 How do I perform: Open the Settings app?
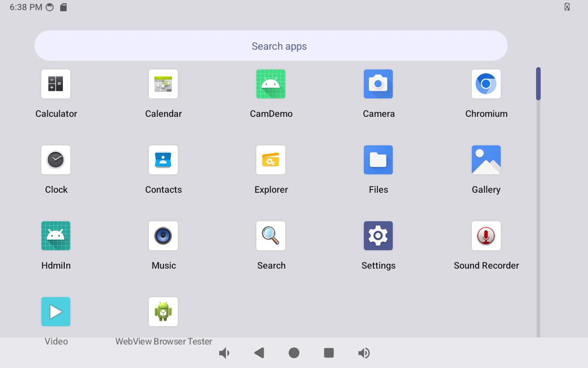coord(378,236)
